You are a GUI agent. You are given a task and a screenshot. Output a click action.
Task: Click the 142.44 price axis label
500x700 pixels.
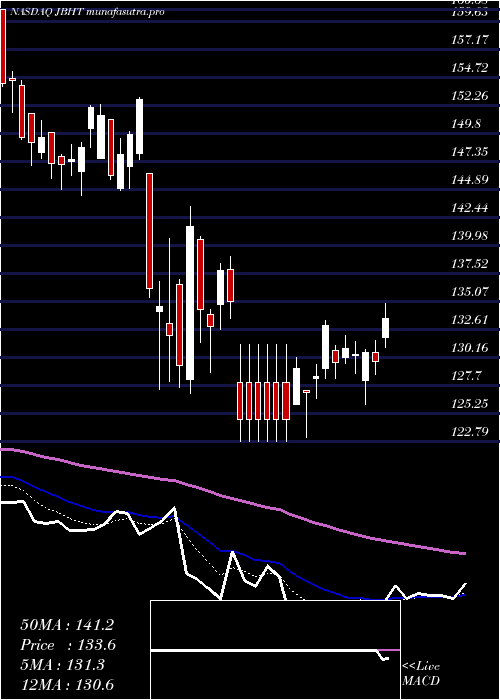468,208
